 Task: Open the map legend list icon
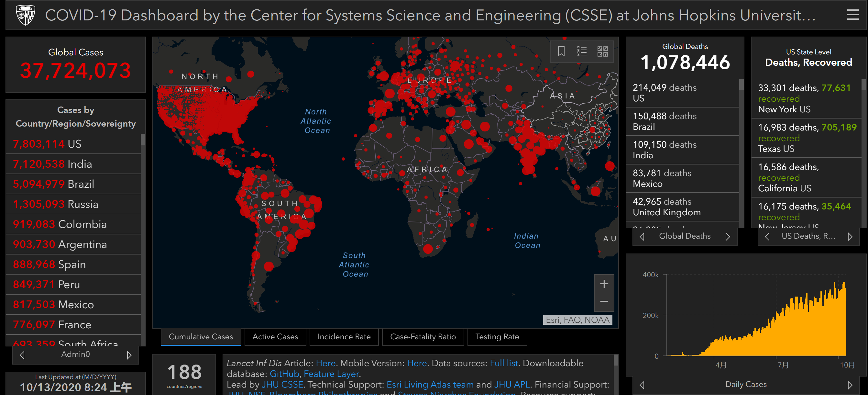coord(582,51)
